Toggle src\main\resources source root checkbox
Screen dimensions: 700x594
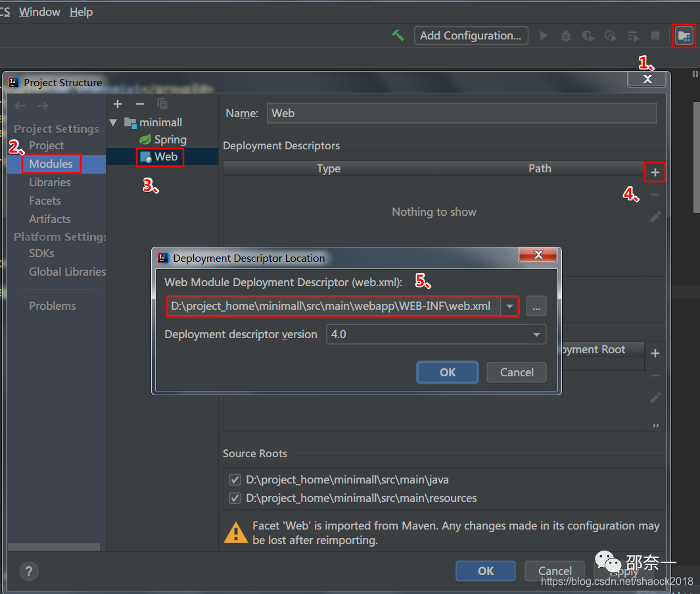235,499
